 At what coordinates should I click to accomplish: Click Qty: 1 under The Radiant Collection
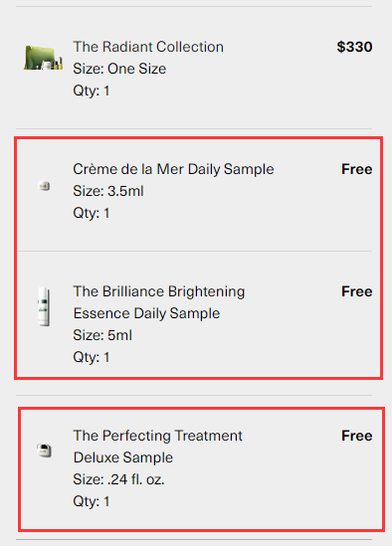pyautogui.click(x=92, y=91)
